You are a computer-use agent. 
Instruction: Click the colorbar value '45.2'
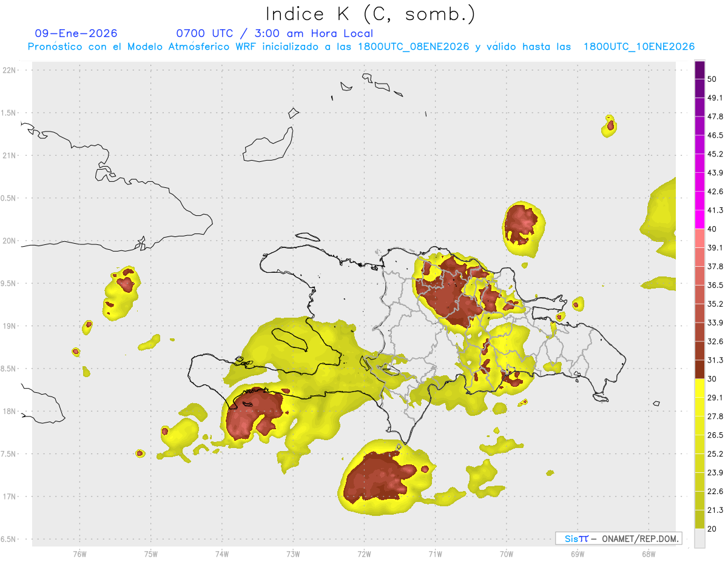click(715, 154)
